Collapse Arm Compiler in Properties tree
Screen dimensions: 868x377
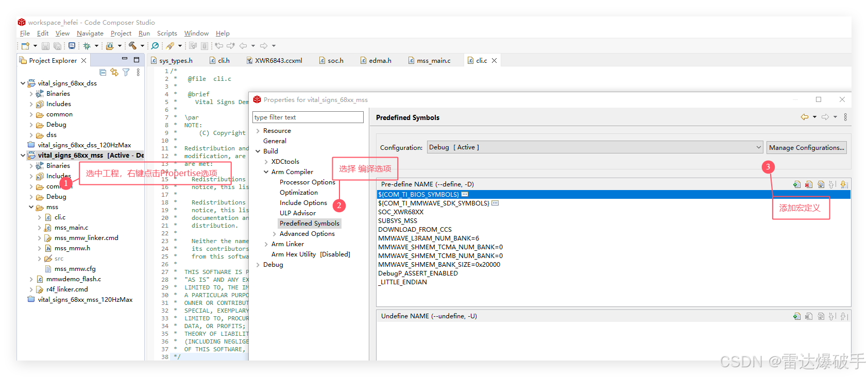266,172
